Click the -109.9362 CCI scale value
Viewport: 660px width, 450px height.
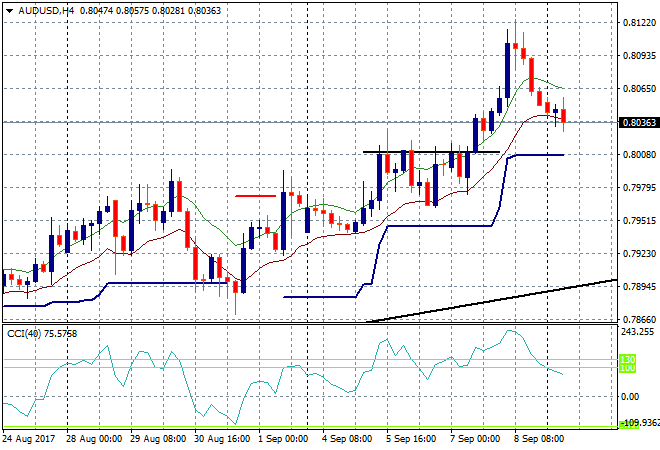(x=639, y=423)
